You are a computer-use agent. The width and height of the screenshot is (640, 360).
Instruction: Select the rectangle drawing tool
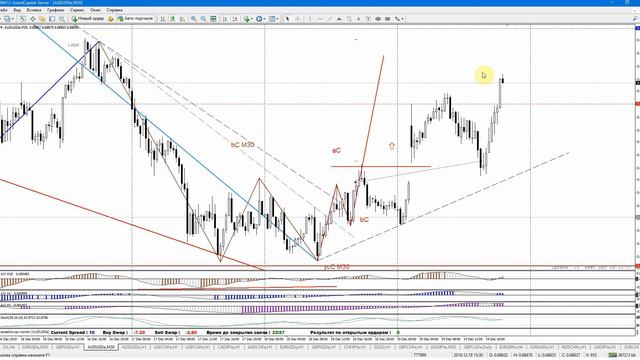click(388, 19)
